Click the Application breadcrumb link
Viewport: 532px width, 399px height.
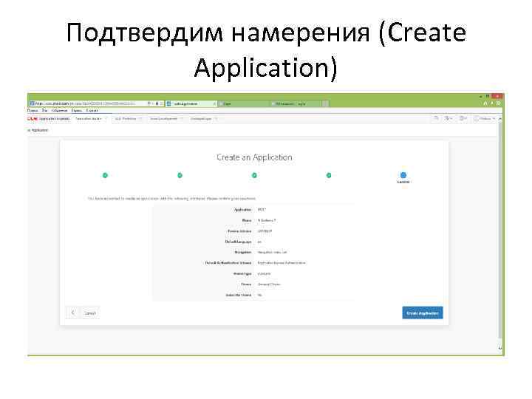coord(40,130)
